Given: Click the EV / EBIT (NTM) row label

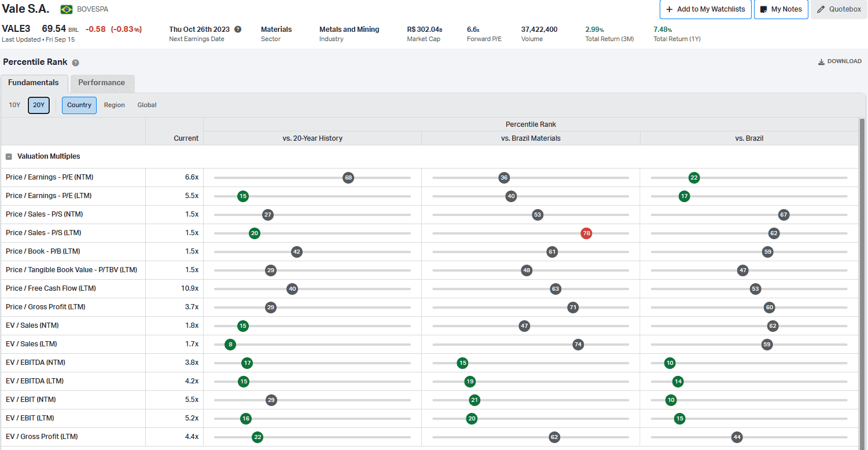Looking at the screenshot, I should tap(31, 400).
